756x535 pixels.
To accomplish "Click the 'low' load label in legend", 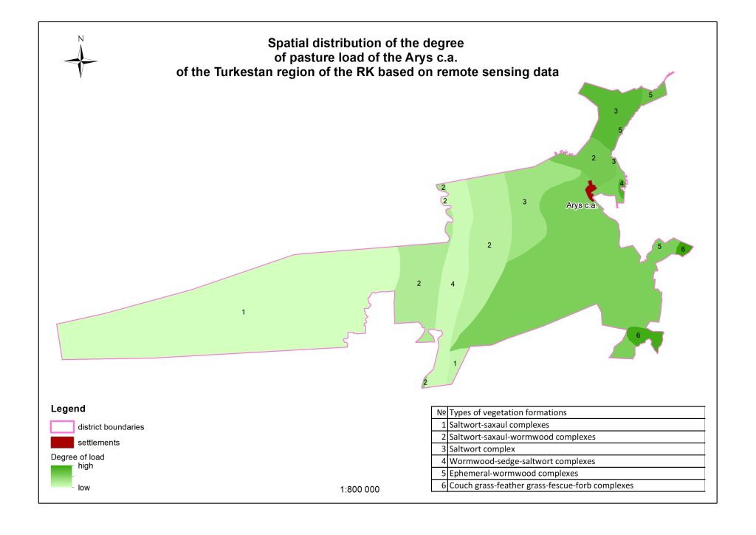I will coord(83,488).
